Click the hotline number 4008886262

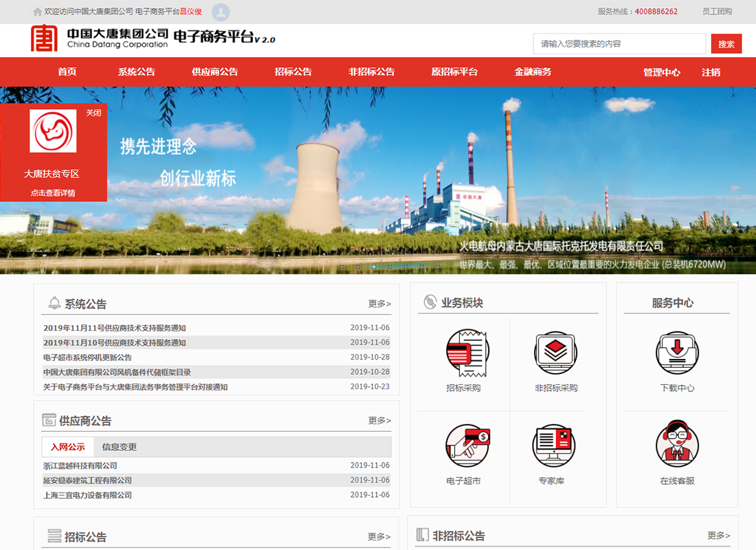point(656,12)
